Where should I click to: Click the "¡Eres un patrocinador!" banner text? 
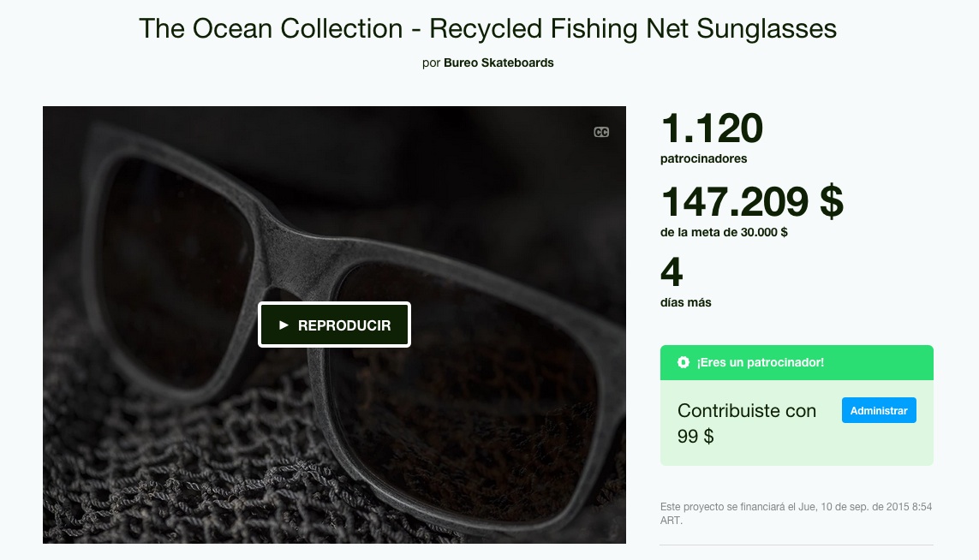[x=760, y=362]
